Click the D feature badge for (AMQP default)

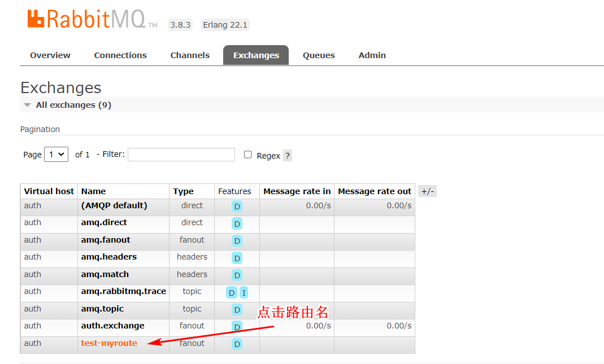(x=237, y=206)
